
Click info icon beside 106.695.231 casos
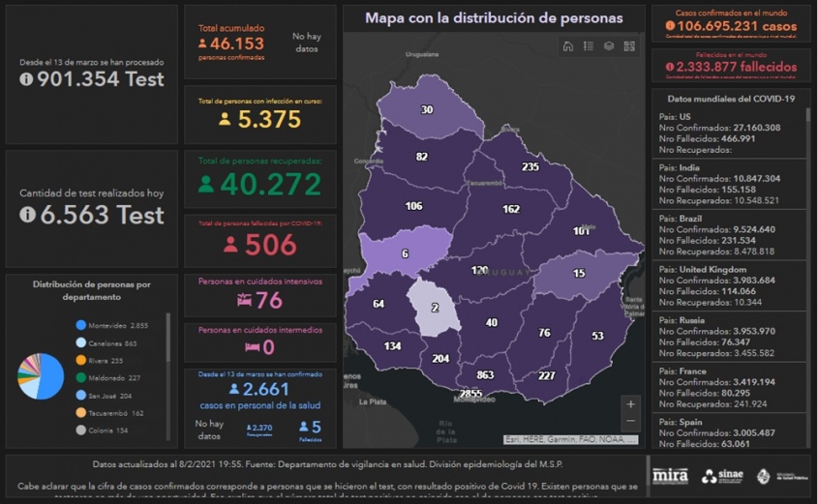pyautogui.click(x=670, y=26)
